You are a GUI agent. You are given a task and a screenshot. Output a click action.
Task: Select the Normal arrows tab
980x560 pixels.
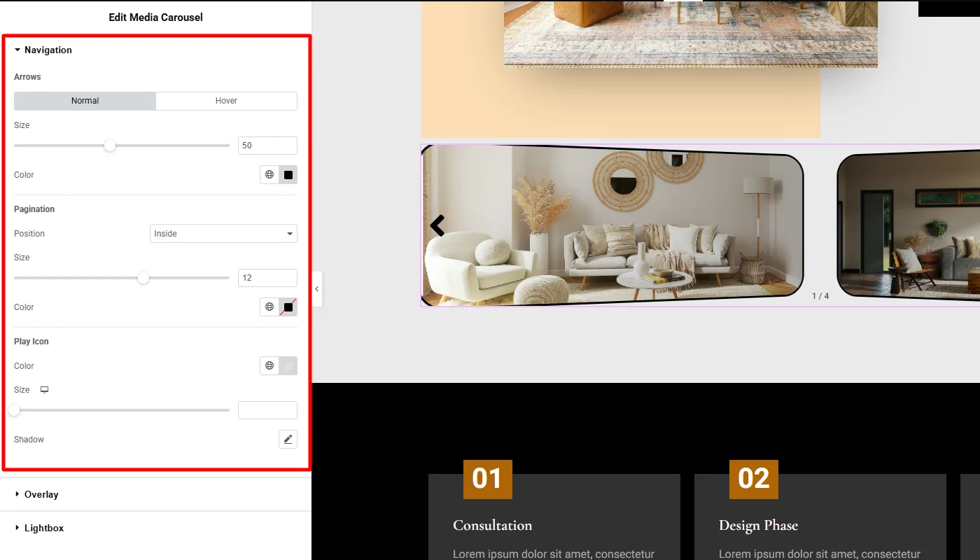(85, 101)
